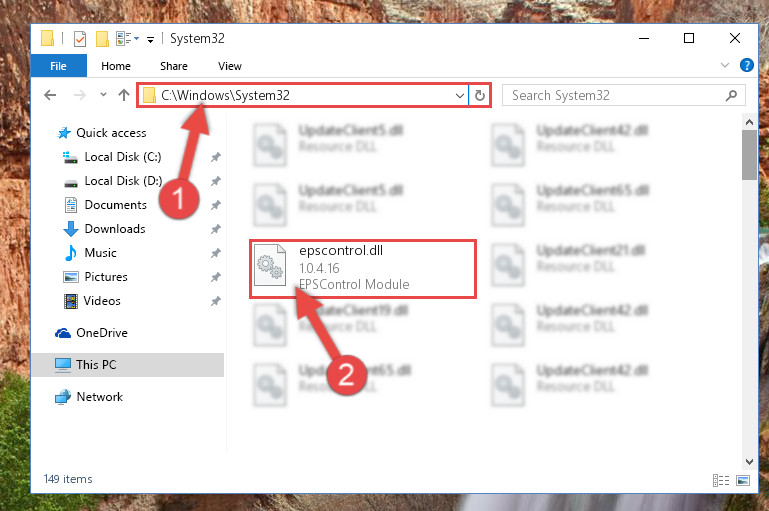
Task: Click the Back navigation arrow
Action: tap(50, 95)
